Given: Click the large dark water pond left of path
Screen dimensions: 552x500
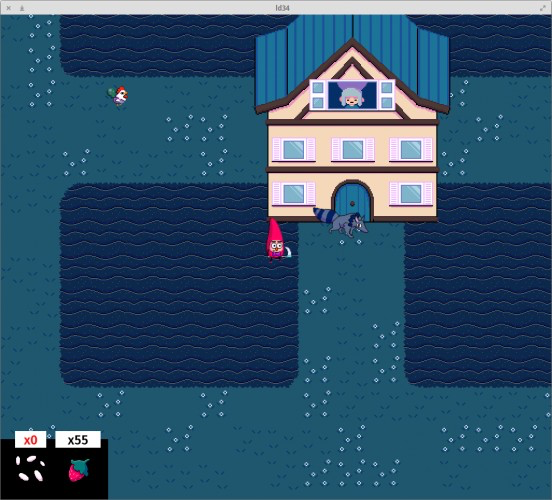Looking at the screenshot, I should (x=180, y=285).
